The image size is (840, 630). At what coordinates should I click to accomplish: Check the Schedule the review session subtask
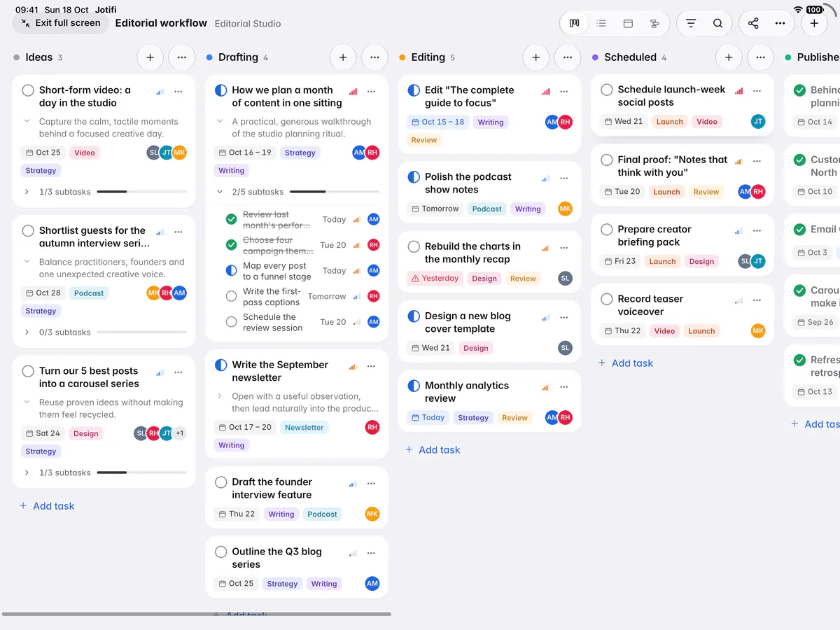(231, 322)
